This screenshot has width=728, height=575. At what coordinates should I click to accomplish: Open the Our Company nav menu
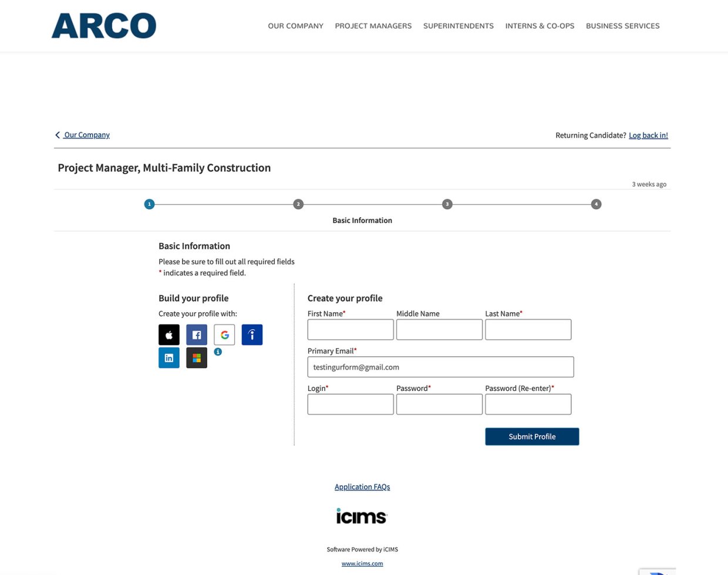(x=295, y=26)
